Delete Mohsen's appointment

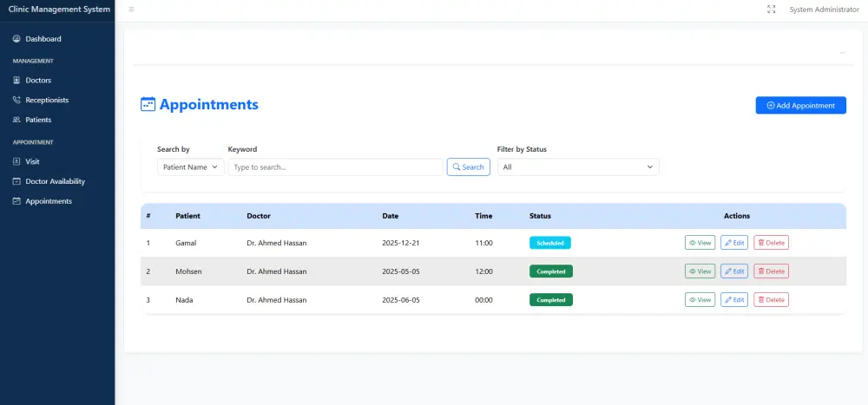coord(771,271)
